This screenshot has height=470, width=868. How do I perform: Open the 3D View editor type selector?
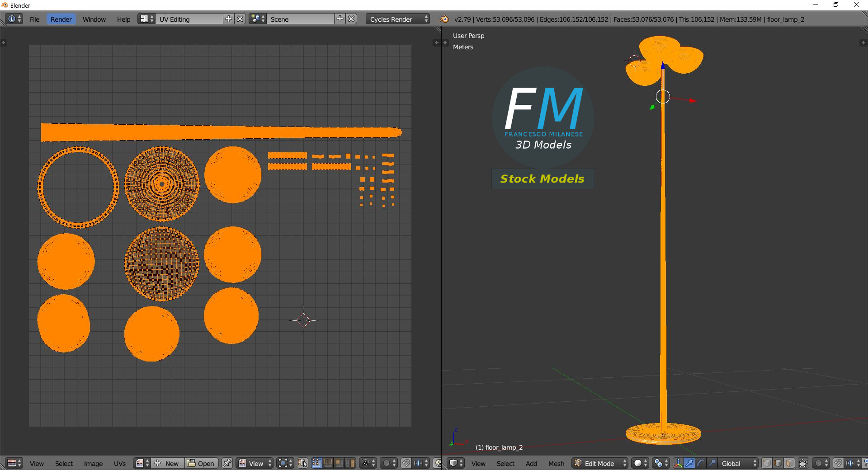[x=456, y=463]
